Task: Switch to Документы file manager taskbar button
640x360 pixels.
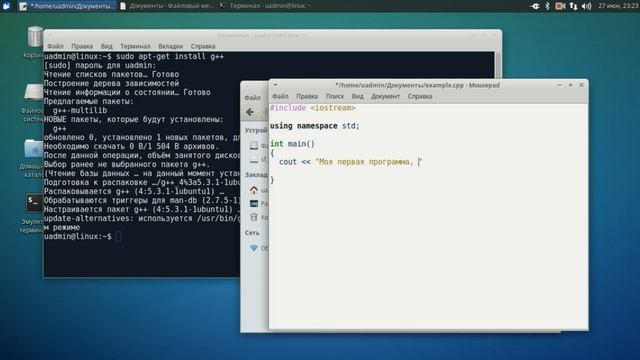Action: tap(167, 6)
